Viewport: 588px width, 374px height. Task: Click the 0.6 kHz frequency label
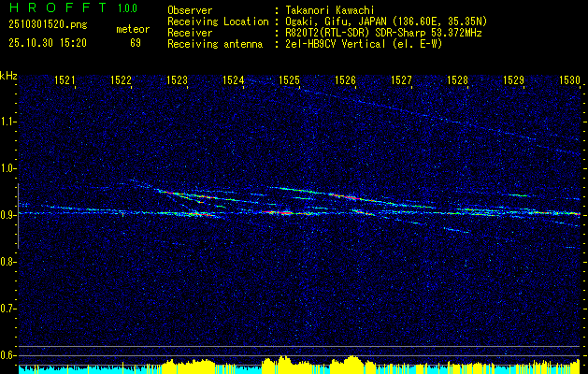point(7,355)
